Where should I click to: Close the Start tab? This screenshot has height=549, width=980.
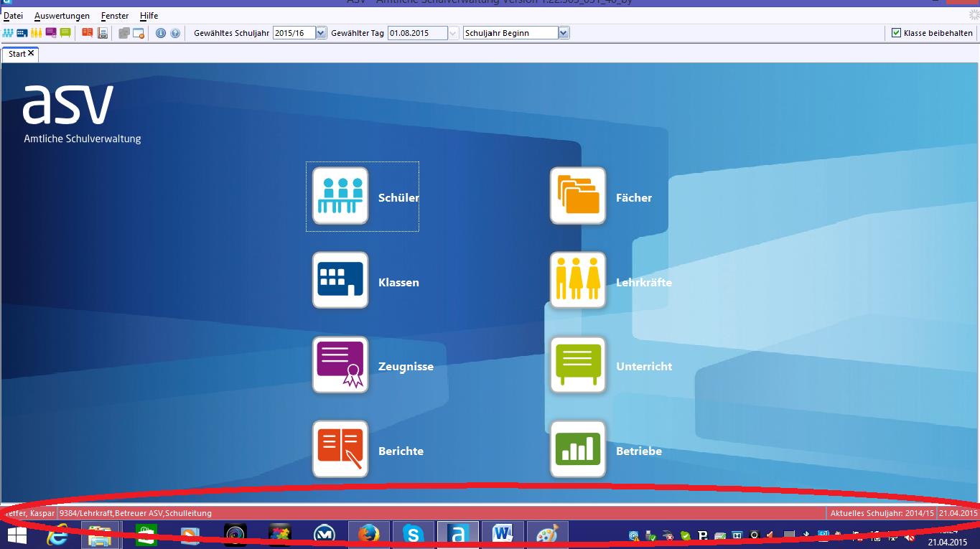click(x=31, y=54)
